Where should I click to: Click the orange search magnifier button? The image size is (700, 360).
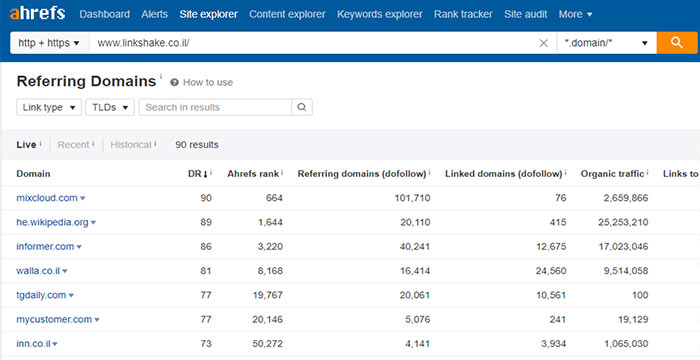677,43
